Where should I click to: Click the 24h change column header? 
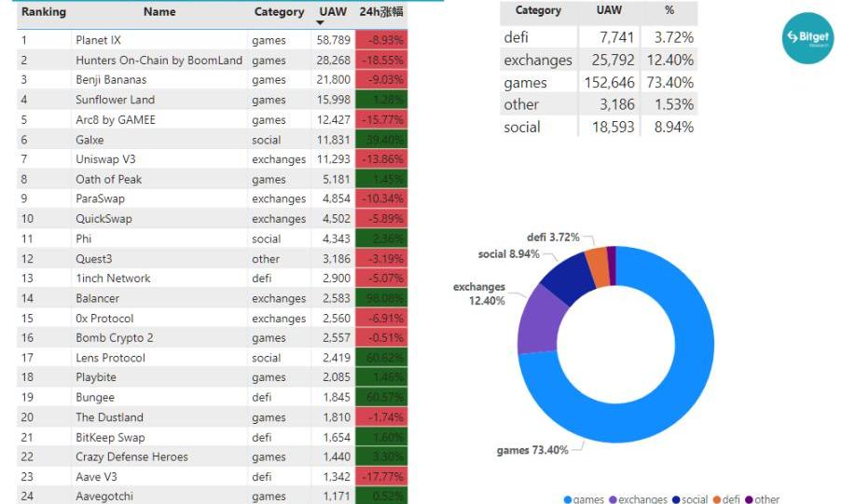coord(381,12)
